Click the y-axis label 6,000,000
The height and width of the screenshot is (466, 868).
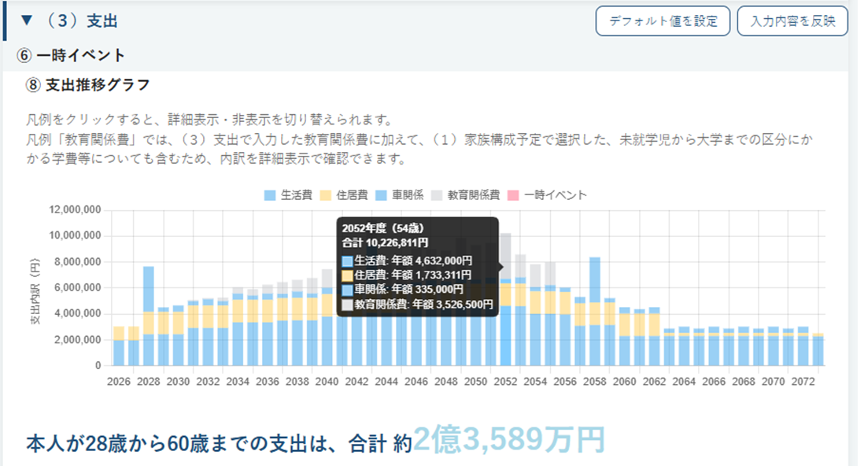77,288
